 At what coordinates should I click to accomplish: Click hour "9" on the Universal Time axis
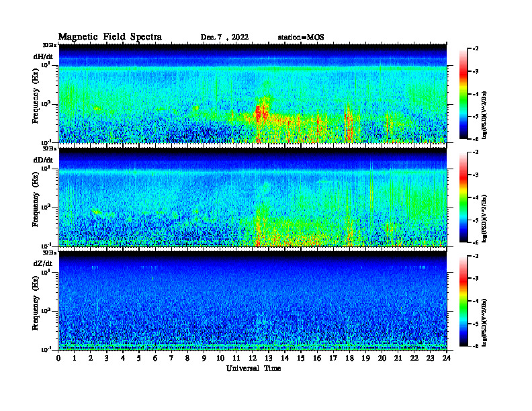[204, 358]
